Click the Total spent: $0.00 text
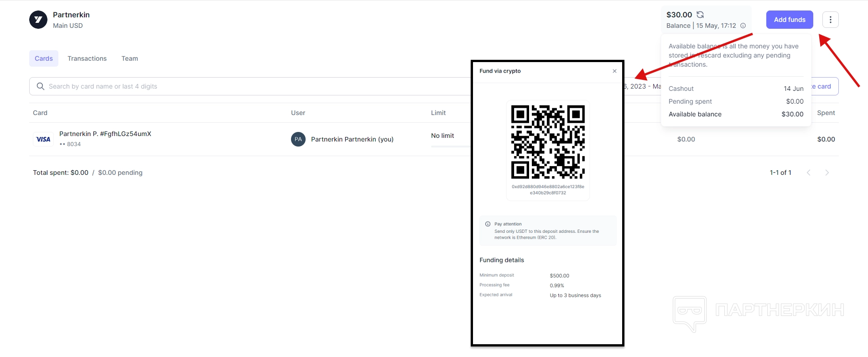Viewport: 868px width, 357px height. (61, 173)
